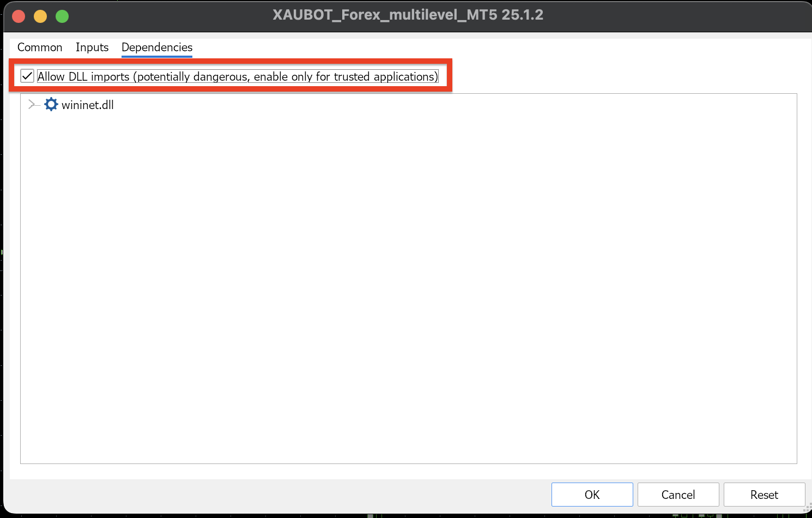The height and width of the screenshot is (518, 812).
Task: Click the gear icon beside wininet.dll
Action: (51, 105)
